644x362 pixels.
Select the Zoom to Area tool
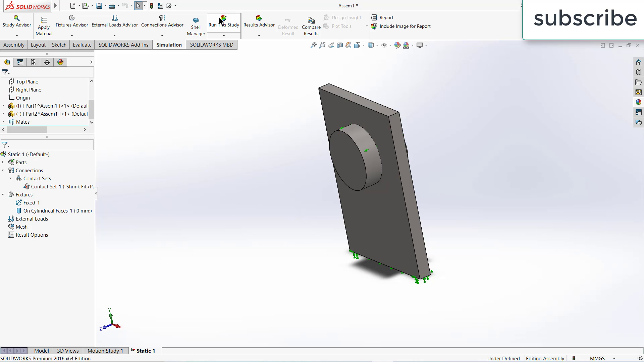point(322,45)
